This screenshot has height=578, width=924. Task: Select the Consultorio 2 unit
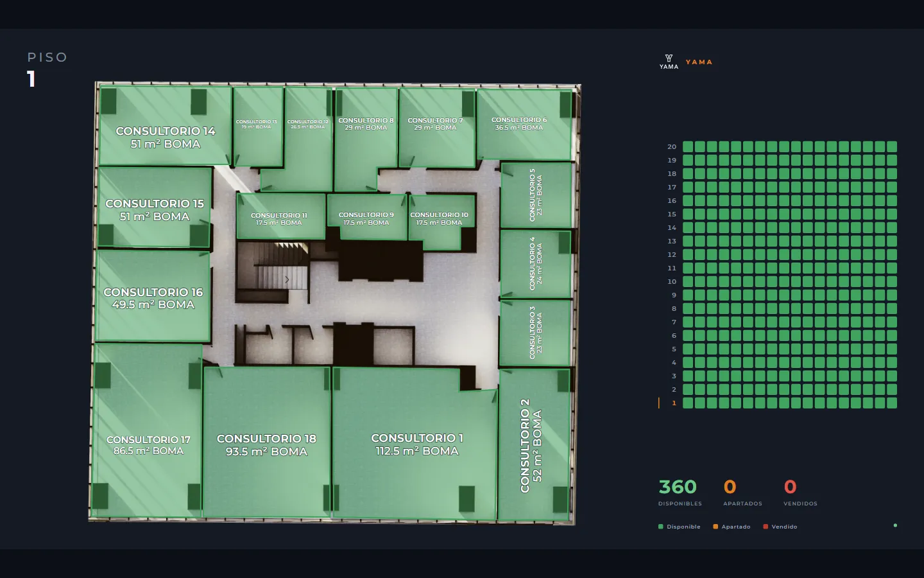point(535,444)
